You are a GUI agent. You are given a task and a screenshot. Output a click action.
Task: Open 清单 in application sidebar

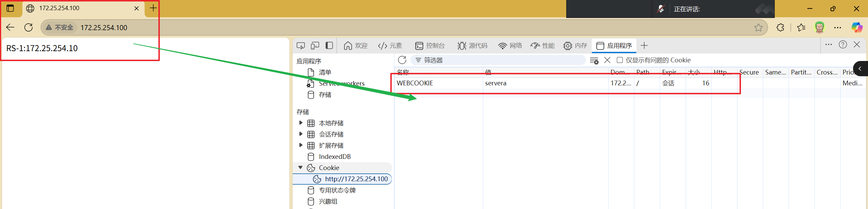325,72
